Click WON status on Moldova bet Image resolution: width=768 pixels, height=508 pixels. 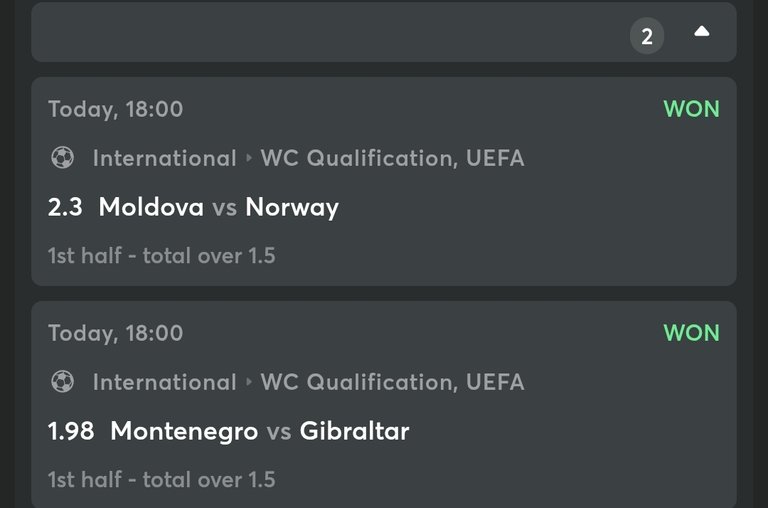click(x=691, y=109)
